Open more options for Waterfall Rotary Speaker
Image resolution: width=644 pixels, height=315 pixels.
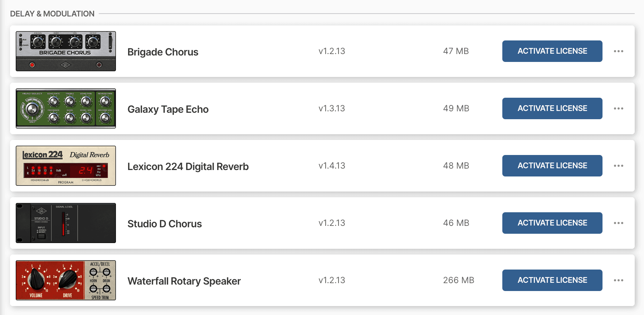coord(618,280)
